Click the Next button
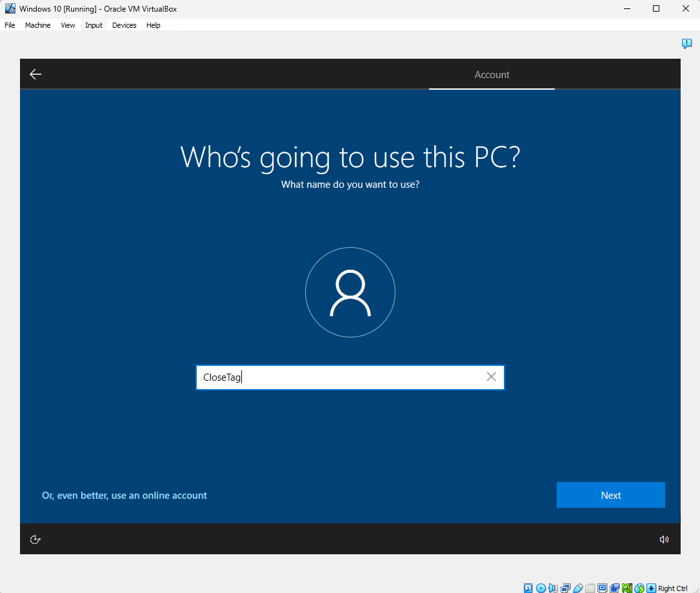The image size is (700, 593). point(611,495)
